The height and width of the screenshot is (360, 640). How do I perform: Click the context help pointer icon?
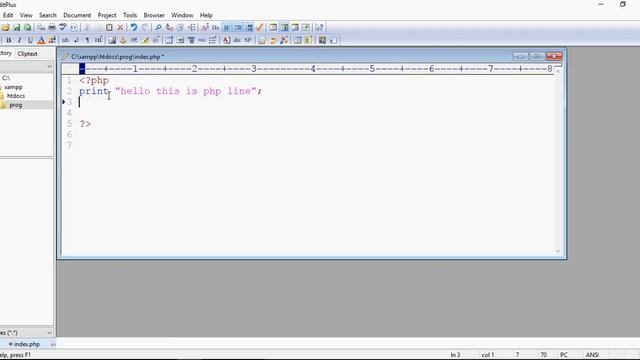click(319, 27)
